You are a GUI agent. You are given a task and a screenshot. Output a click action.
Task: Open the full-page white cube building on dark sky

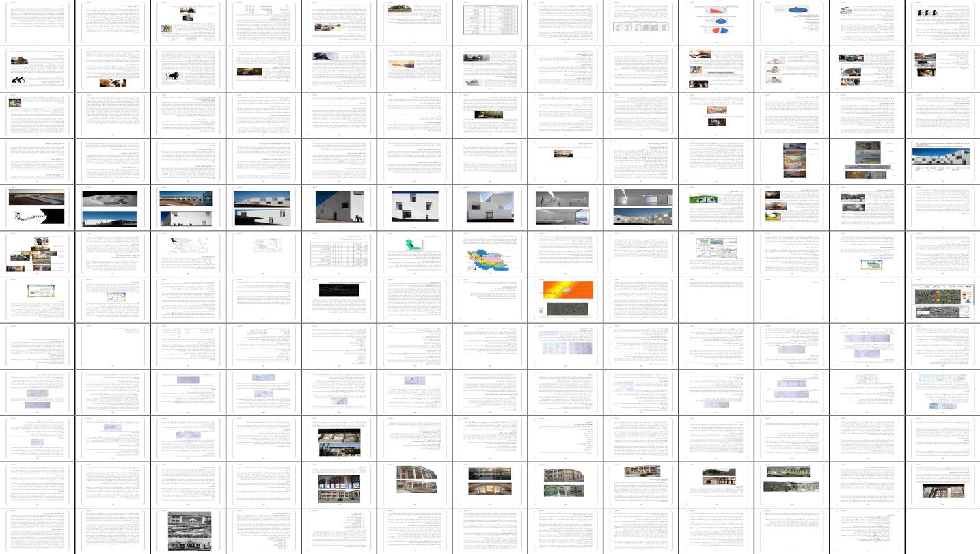coord(338,207)
